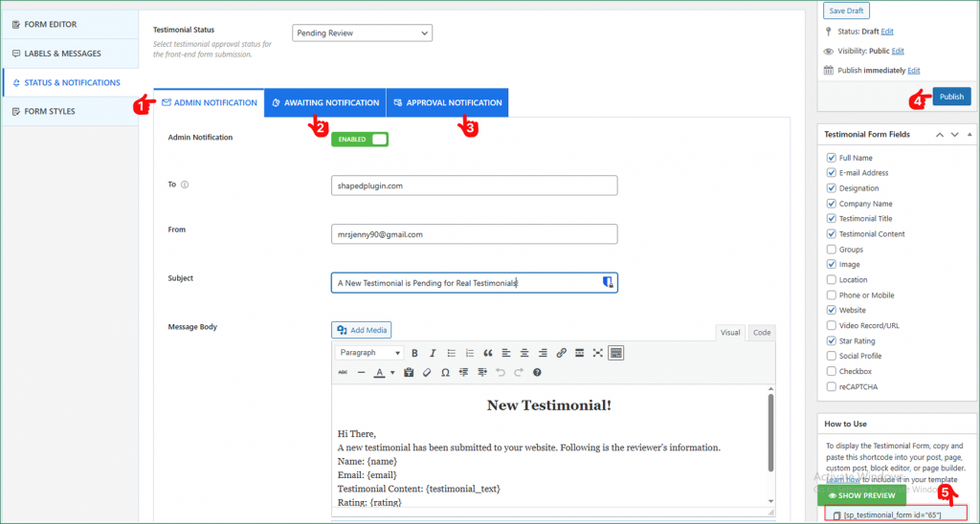Image resolution: width=980 pixels, height=524 pixels.
Task: Click the info icon beside 'To'
Action: (185, 185)
